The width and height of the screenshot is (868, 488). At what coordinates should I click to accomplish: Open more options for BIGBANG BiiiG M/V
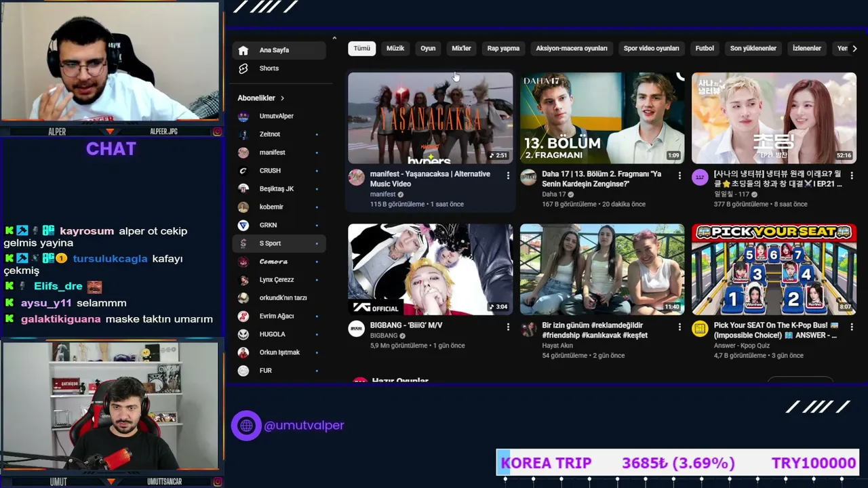[x=508, y=327]
